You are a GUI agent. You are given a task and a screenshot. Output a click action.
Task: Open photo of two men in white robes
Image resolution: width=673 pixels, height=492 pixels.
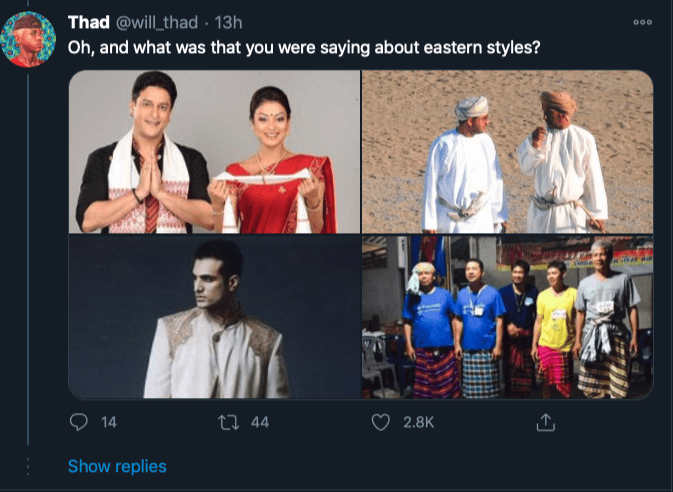point(507,152)
